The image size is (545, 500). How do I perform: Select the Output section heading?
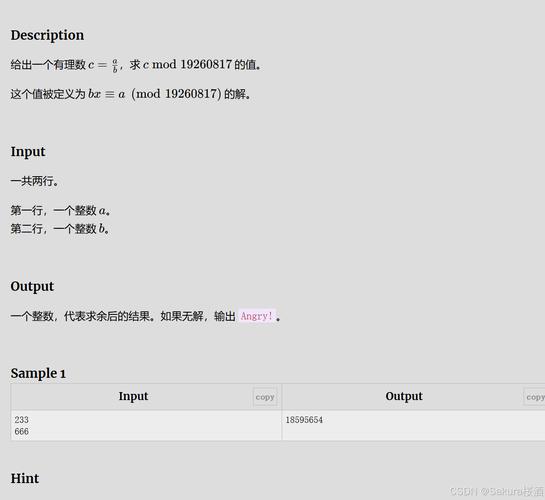click(32, 286)
